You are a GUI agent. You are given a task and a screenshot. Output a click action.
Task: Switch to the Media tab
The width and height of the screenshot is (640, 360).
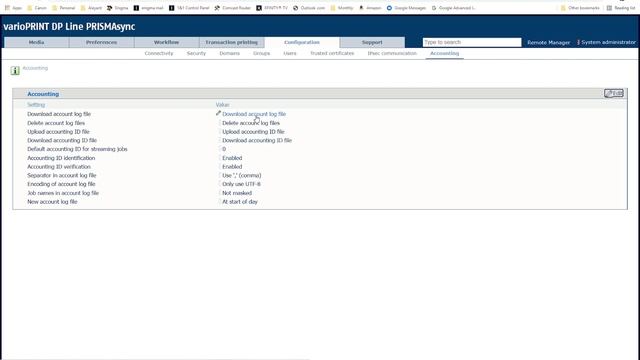click(x=36, y=42)
